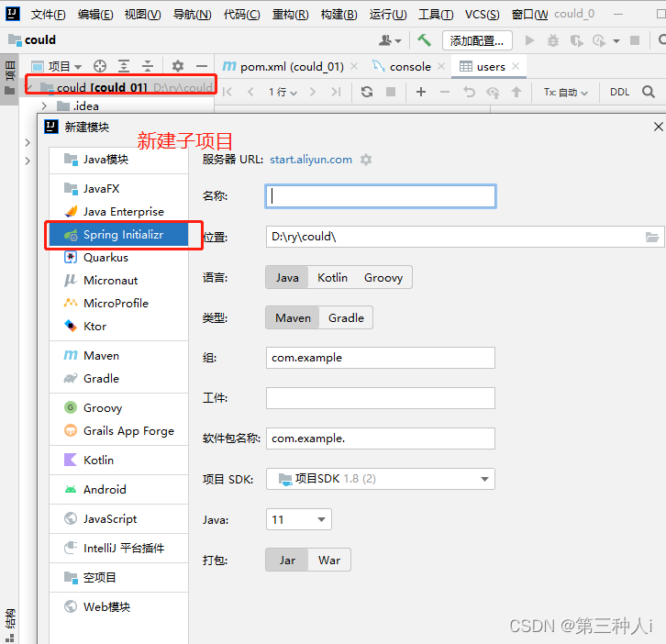Add a new row with plus icon
Screen dimensions: 666x644
click(421, 92)
